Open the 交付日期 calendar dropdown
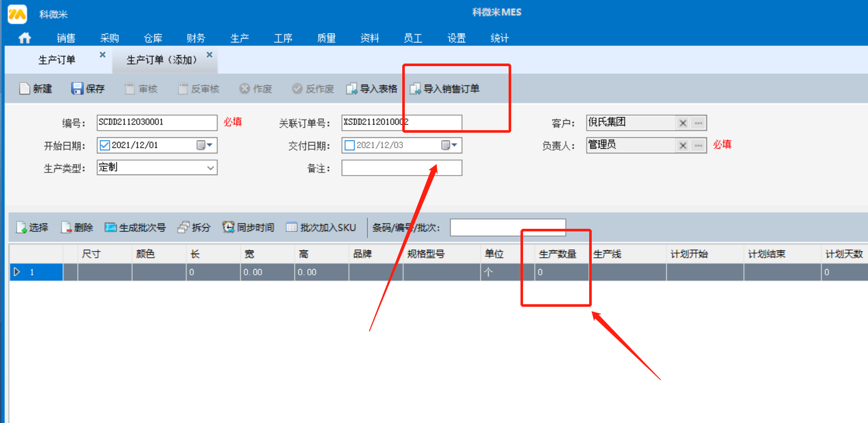 pyautogui.click(x=449, y=145)
